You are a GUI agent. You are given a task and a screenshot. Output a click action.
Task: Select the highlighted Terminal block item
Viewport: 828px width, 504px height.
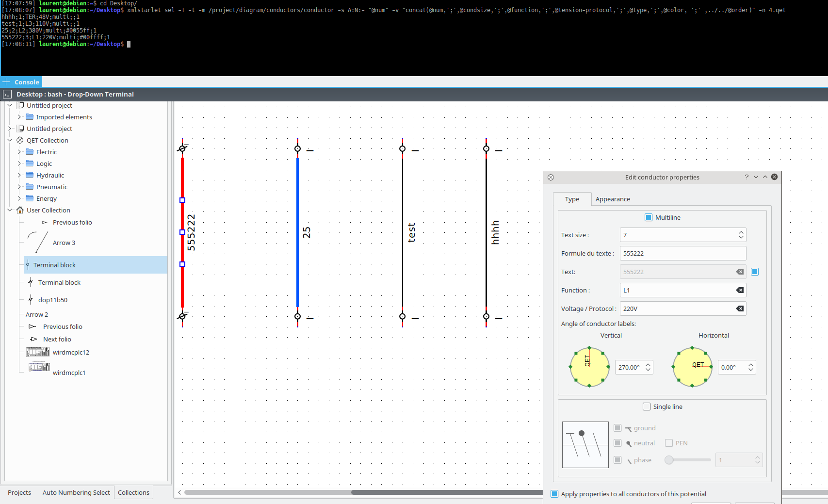tap(96, 265)
